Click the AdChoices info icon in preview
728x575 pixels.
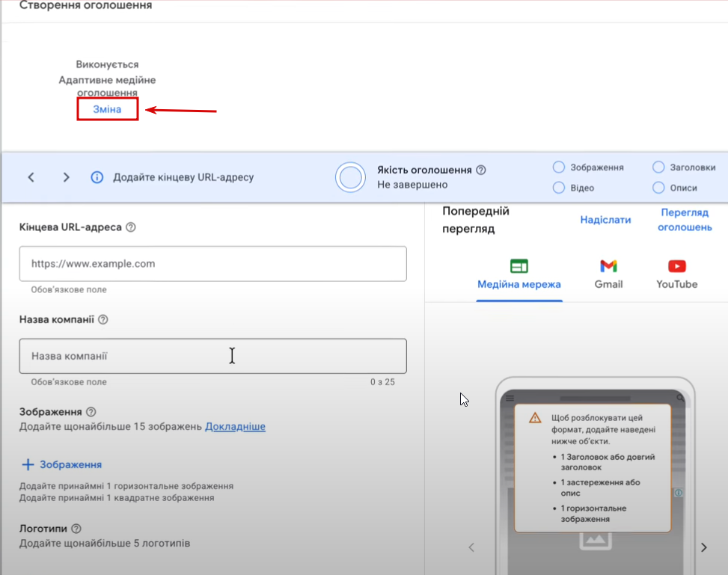click(x=679, y=493)
